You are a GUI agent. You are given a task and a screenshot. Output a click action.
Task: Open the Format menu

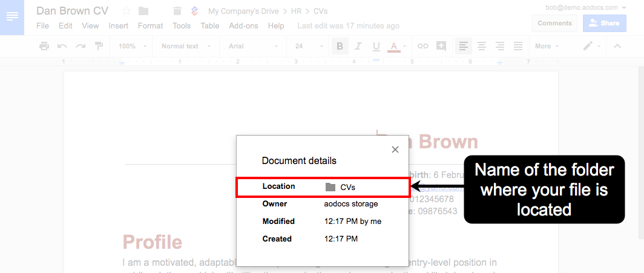pos(150,26)
